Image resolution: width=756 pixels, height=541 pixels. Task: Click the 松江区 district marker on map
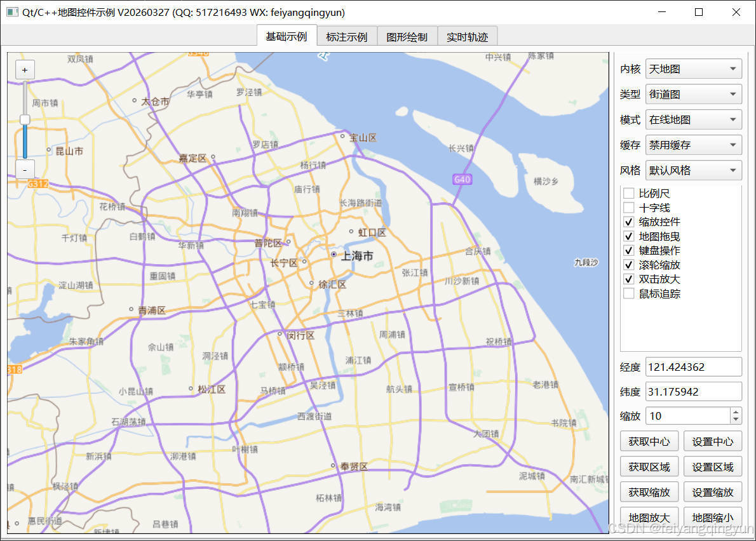click(191, 388)
